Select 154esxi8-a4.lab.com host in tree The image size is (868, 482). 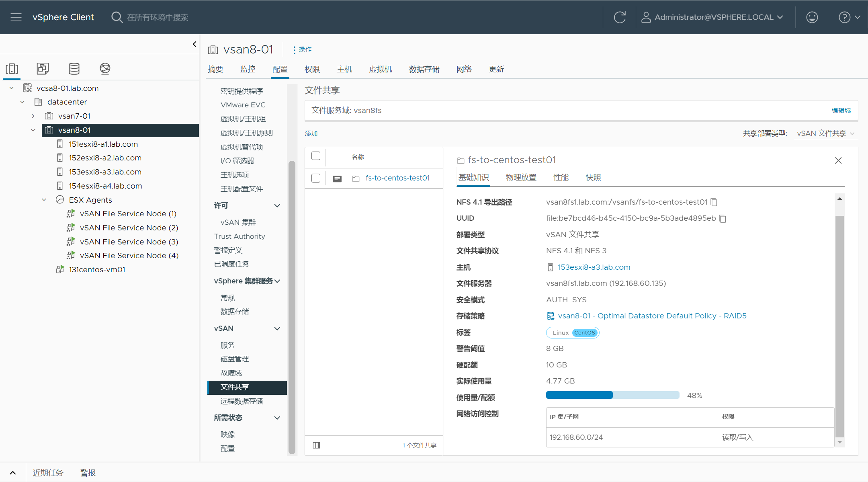pos(105,186)
